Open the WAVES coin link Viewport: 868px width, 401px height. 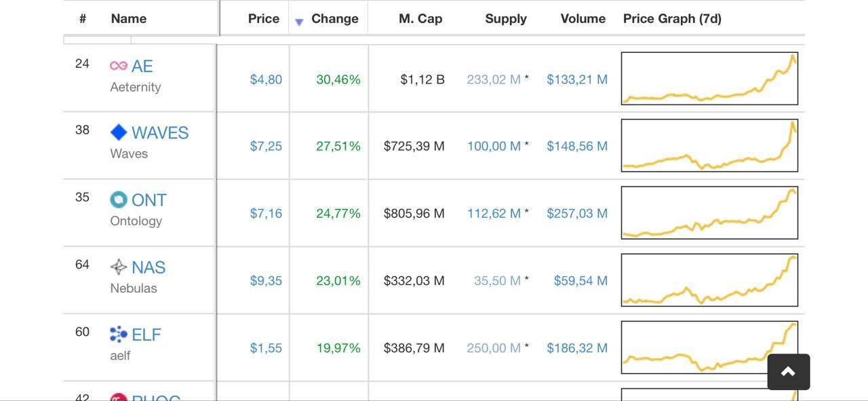tap(160, 132)
